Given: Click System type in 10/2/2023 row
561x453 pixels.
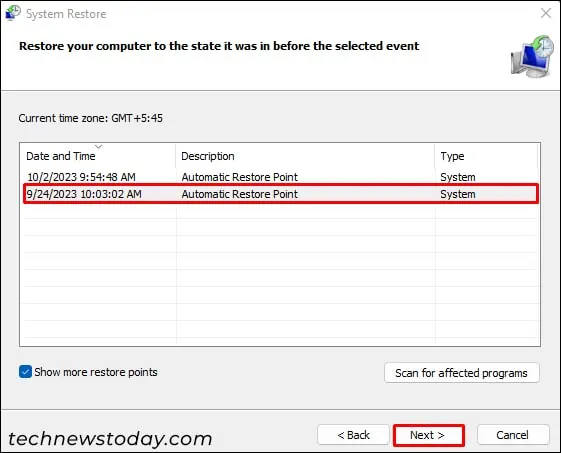Looking at the screenshot, I should (458, 177).
